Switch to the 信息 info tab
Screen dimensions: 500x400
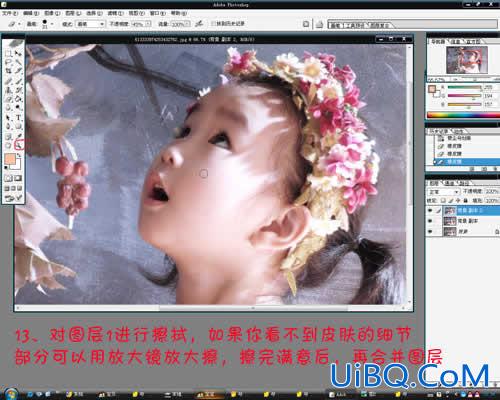pos(456,41)
